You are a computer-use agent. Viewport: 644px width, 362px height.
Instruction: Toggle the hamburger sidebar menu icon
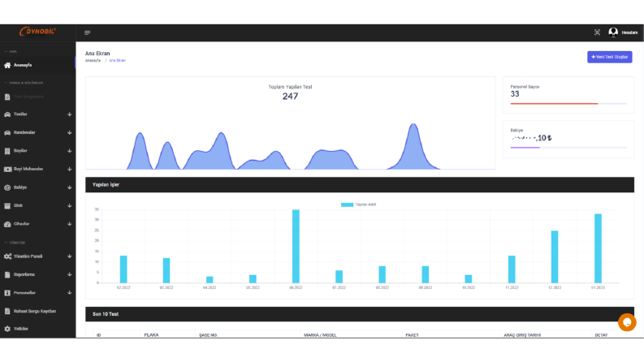[87, 32]
